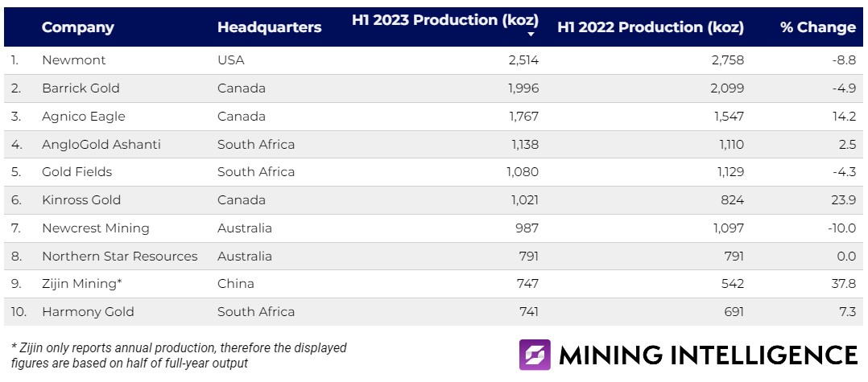Image resolution: width=868 pixels, height=382 pixels.
Task: Select Newcrest Mining in the list
Action: tap(96, 228)
